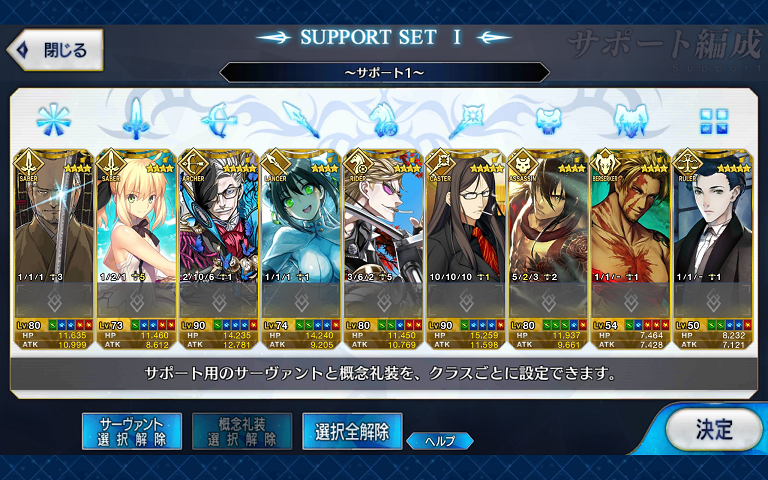This screenshot has height=480, width=768.
Task: Select the Rider class horse icon
Action: point(384,120)
